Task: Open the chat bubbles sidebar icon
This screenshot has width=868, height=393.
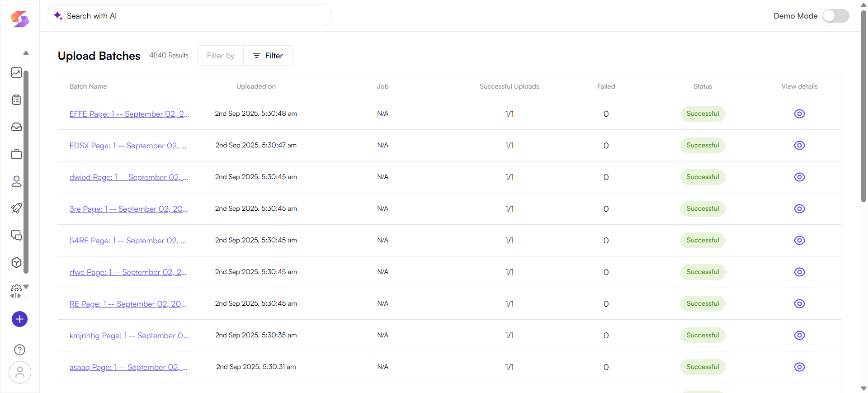Action: pyautogui.click(x=16, y=236)
